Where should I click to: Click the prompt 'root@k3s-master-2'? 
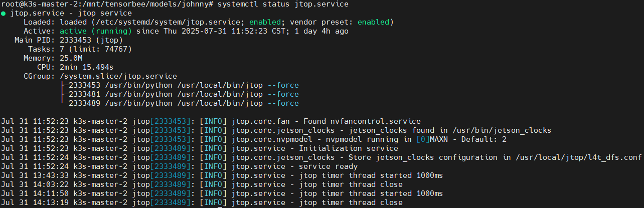[38, 4]
